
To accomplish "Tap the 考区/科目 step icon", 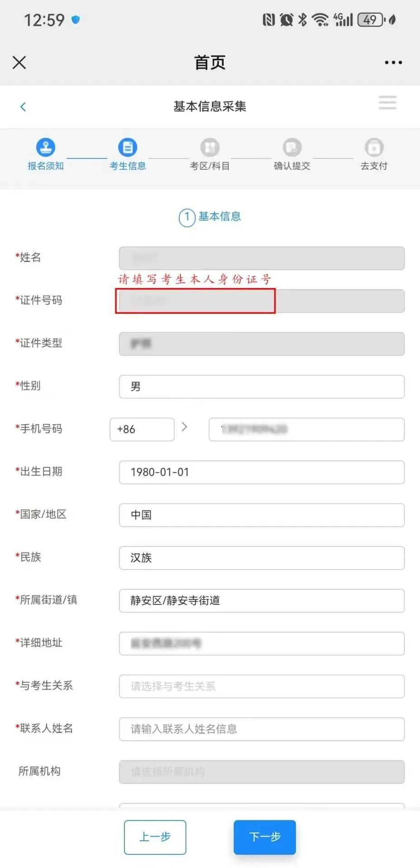I will point(210,147).
